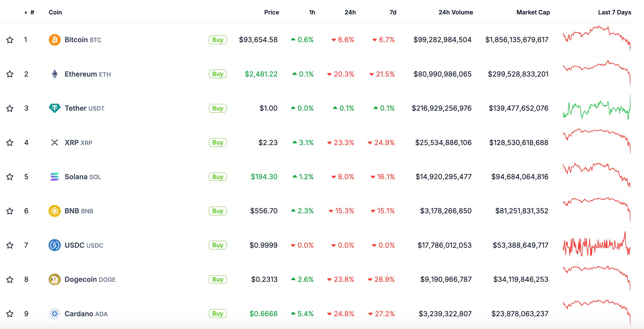Click Buy button for Dogecoin

[218, 279]
